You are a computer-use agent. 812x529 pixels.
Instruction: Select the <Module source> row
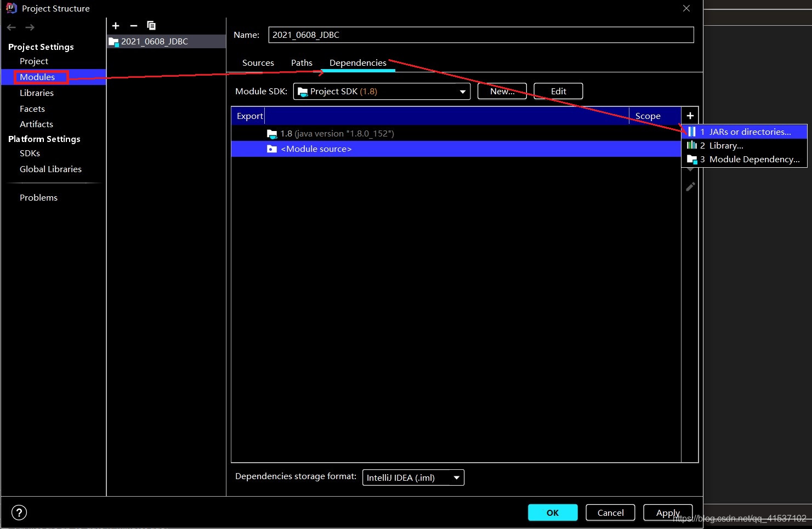[x=456, y=149]
